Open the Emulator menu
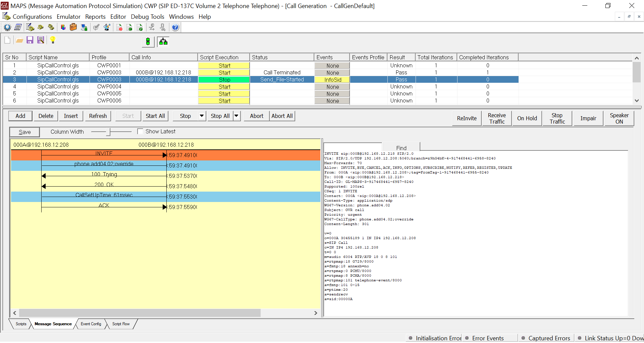This screenshot has width=644, height=343. 68,16
